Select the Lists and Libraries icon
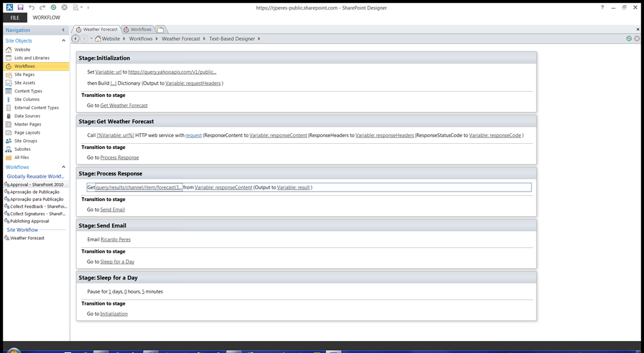 tap(9, 58)
